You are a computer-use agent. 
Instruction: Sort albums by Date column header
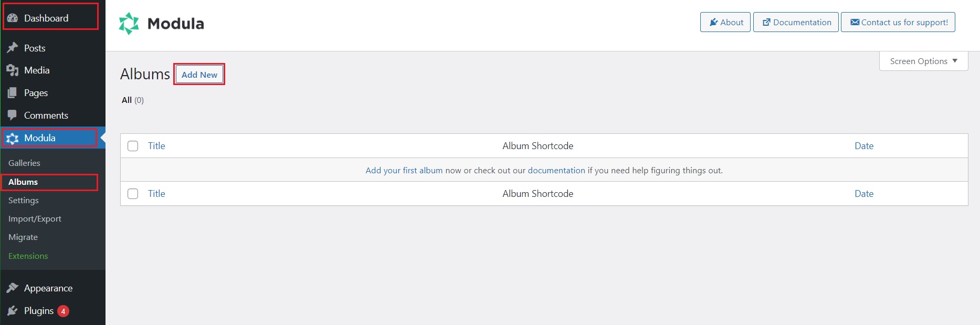(x=864, y=146)
